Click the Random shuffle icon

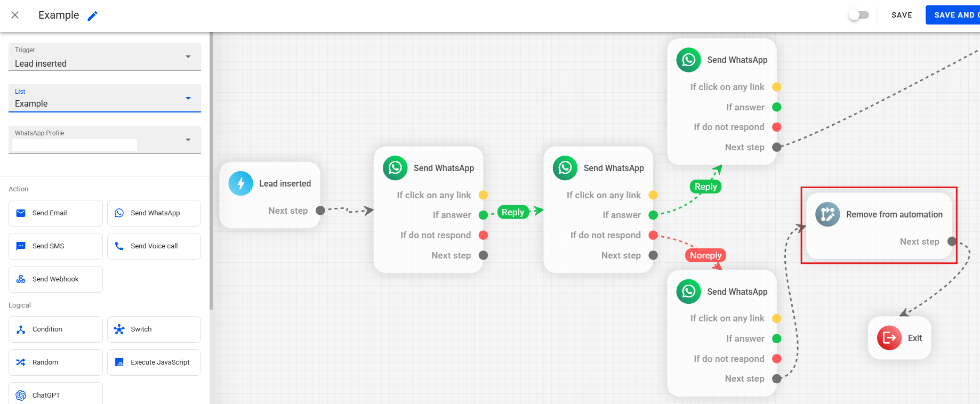point(21,362)
